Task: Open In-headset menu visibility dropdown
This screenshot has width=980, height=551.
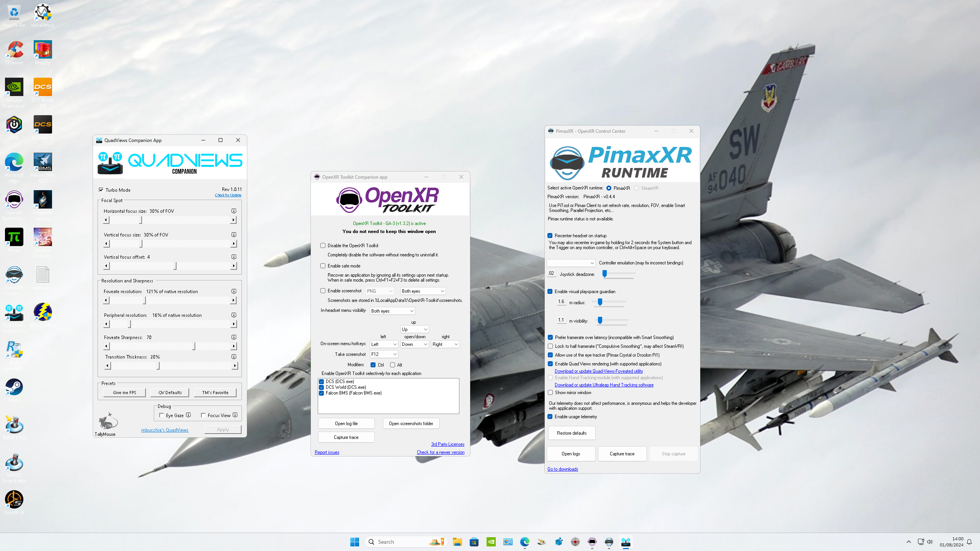Action: tap(392, 311)
